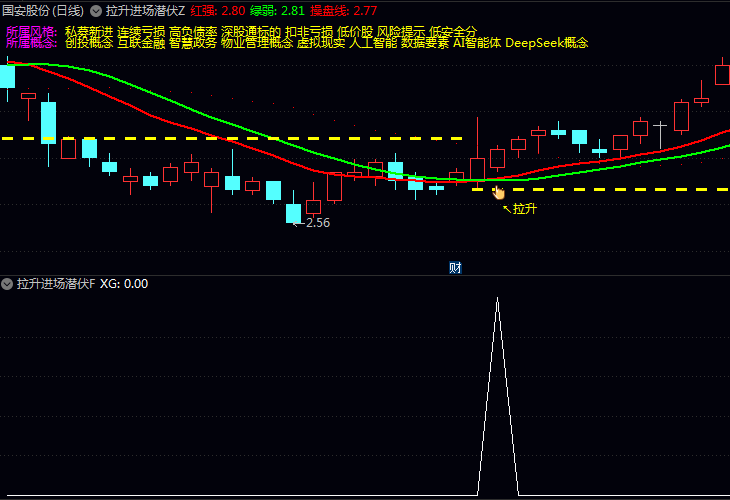Click the XG: 0.00 value
Image resolution: width=730 pixels, height=500 pixels.
tap(124, 284)
